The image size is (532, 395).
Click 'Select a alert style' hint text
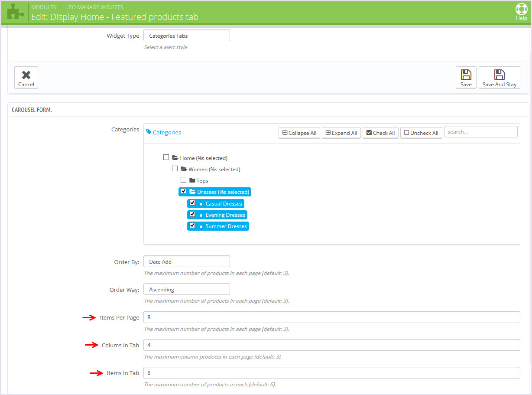point(165,47)
